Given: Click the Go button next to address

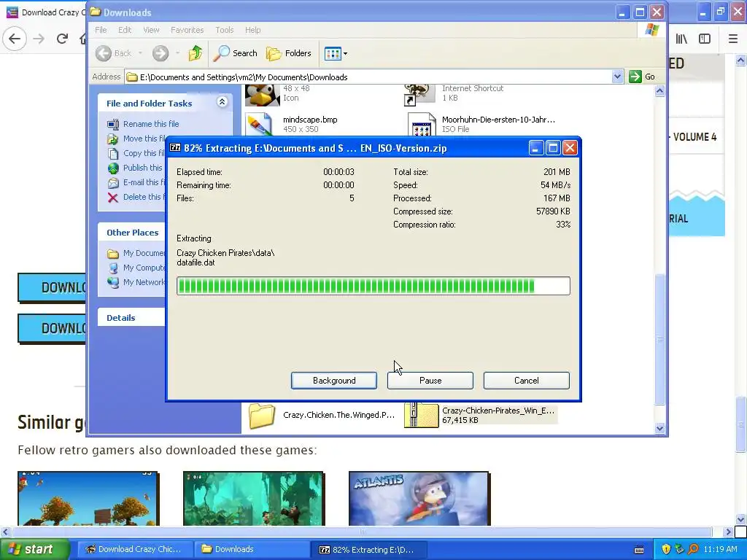Looking at the screenshot, I should coord(643,77).
